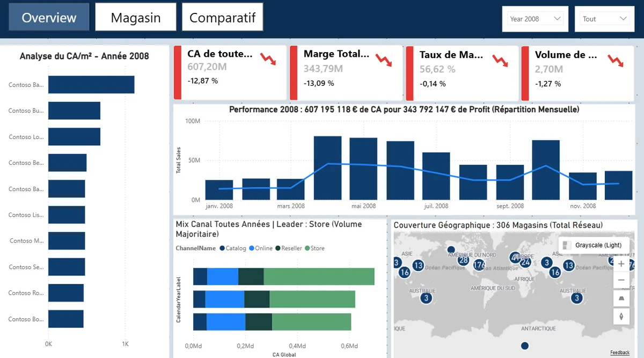Zoom out on the map with minus button
The width and height of the screenshot is (644, 358).
(621, 280)
